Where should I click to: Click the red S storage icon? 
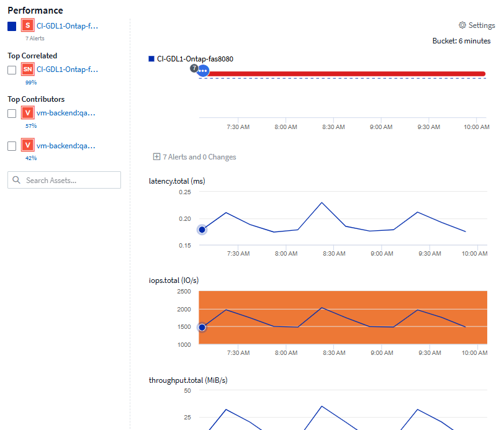coord(27,26)
